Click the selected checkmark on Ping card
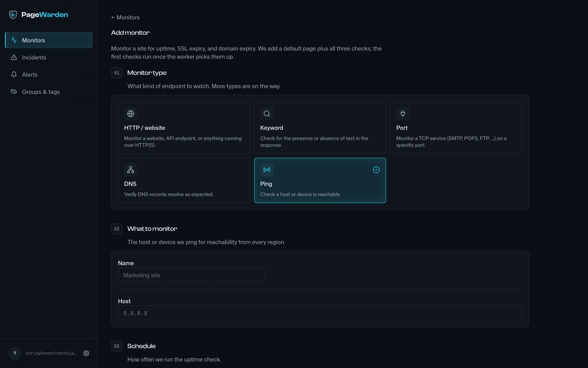This screenshot has width=588, height=368. pyautogui.click(x=376, y=170)
